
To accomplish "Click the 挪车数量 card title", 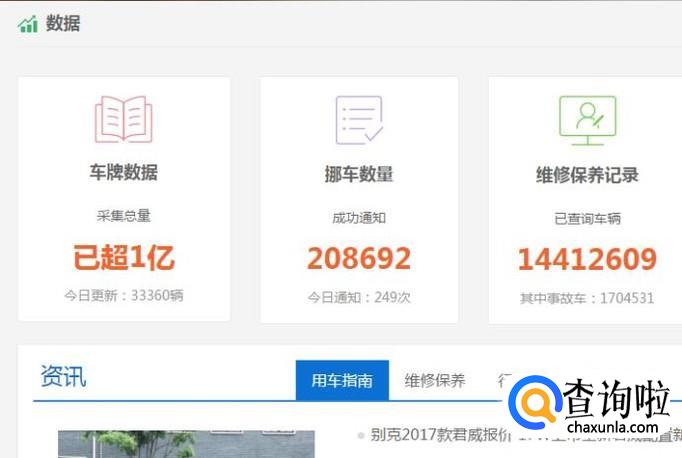I will tap(359, 174).
